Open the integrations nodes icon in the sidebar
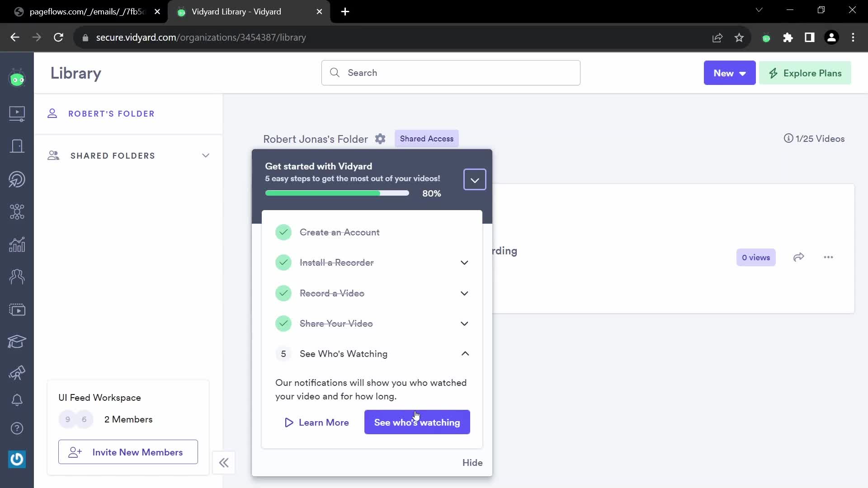The width and height of the screenshot is (868, 488). pyautogui.click(x=17, y=211)
